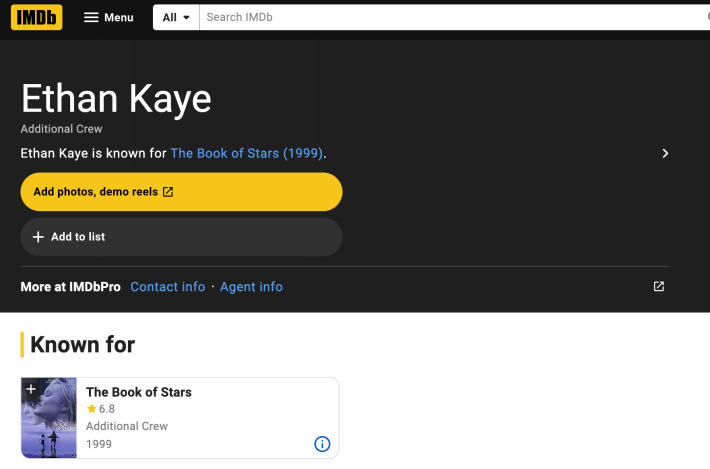Click the Add to list button
The image size is (710, 469).
click(x=181, y=237)
